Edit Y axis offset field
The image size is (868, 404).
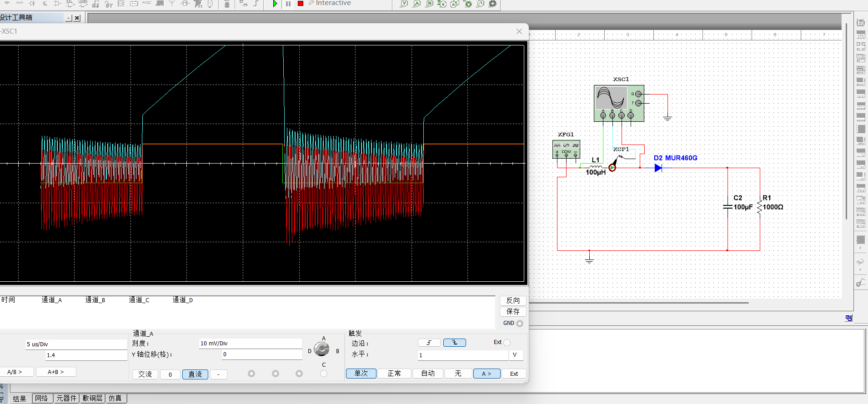click(x=262, y=354)
